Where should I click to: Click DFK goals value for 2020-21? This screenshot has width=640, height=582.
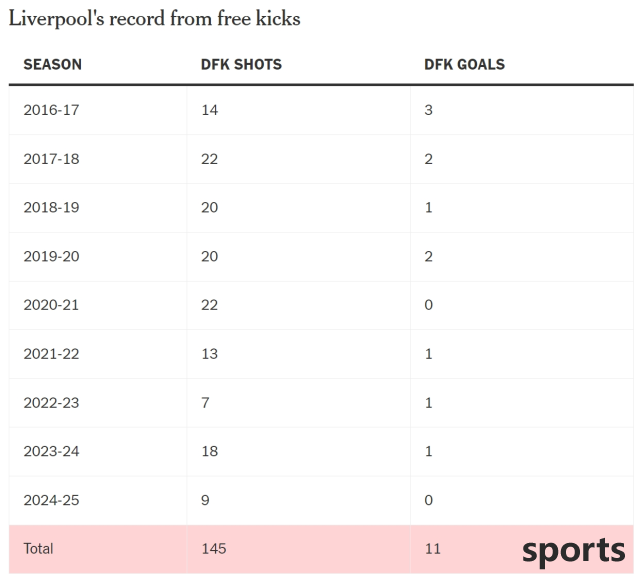(x=428, y=305)
